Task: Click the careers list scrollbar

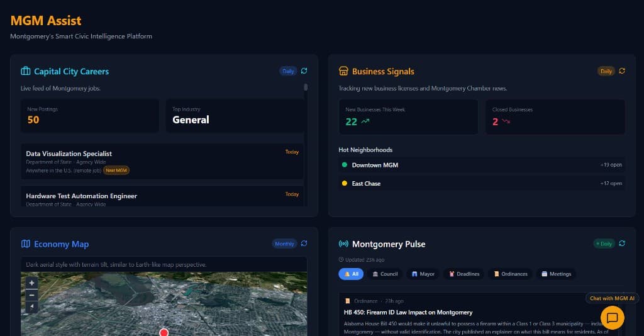Action: pyautogui.click(x=306, y=87)
